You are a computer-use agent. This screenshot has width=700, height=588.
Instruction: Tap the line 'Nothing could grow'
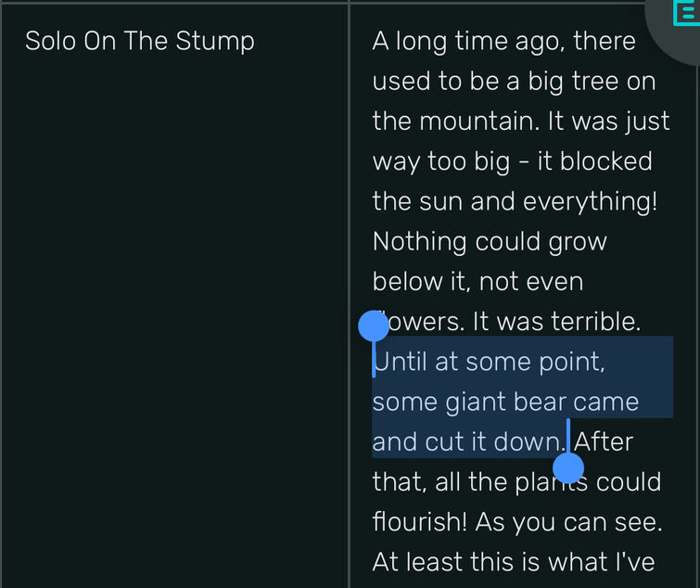490,241
